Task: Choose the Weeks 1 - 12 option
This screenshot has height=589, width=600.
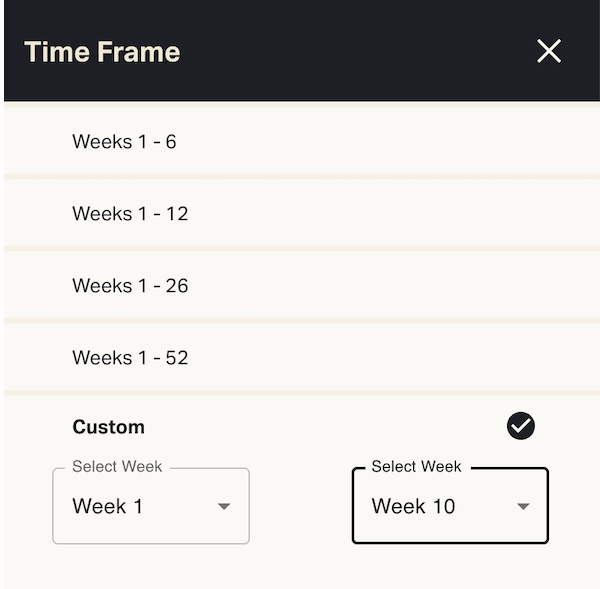Action: (x=130, y=213)
